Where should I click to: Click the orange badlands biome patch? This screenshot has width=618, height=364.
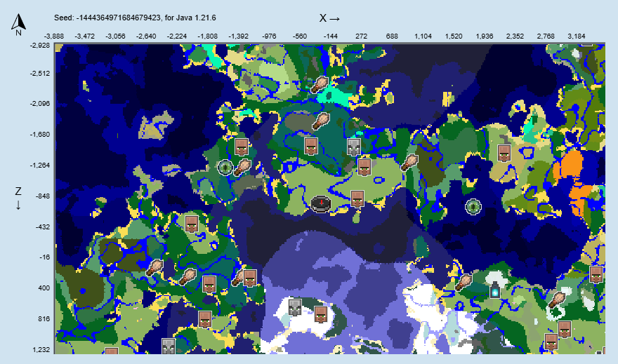pos(568,170)
